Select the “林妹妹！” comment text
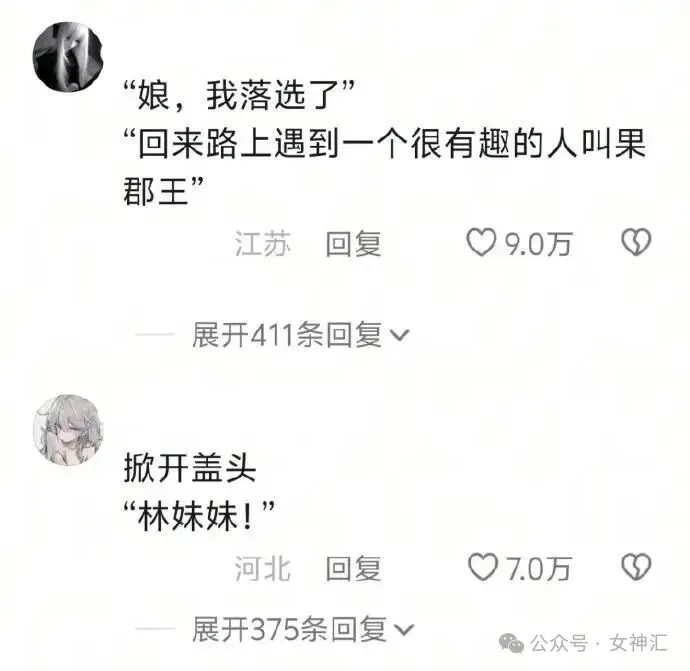 pyautogui.click(x=199, y=516)
